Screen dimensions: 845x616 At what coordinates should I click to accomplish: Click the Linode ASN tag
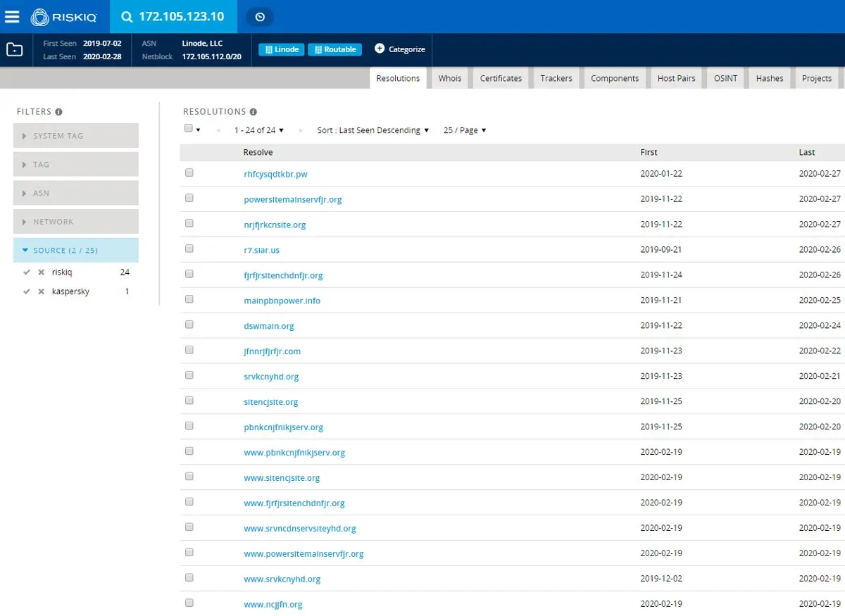[x=281, y=49]
